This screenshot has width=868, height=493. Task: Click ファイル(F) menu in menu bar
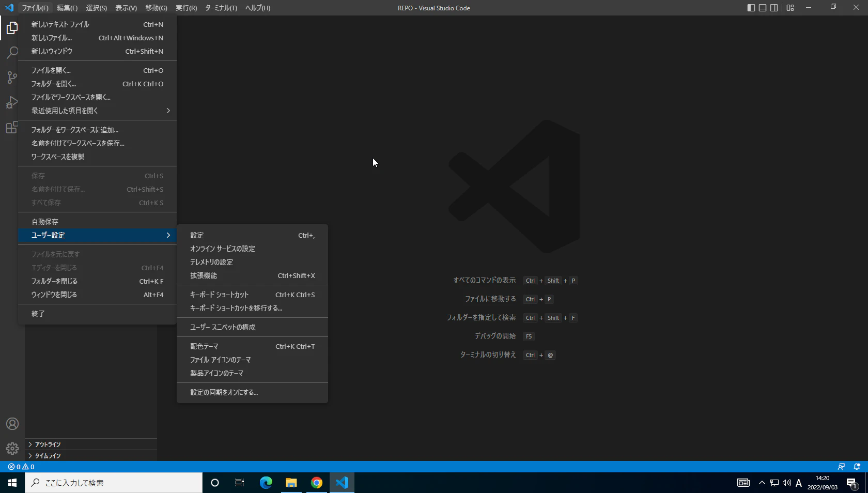[x=35, y=8]
